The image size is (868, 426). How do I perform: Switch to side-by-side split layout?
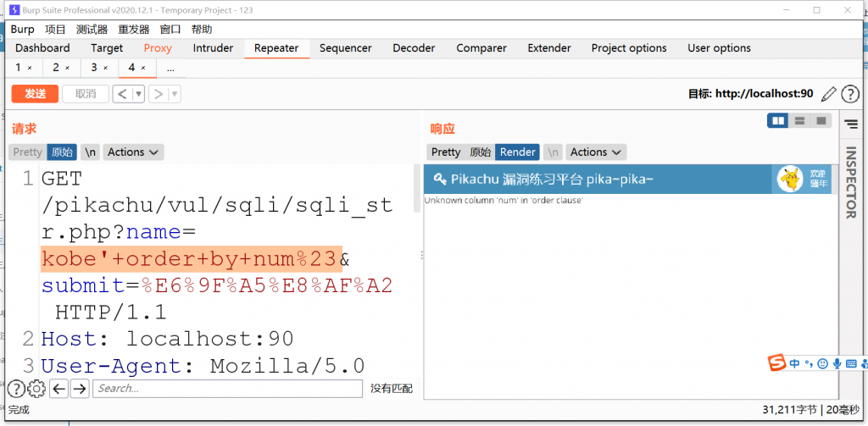[x=778, y=121]
